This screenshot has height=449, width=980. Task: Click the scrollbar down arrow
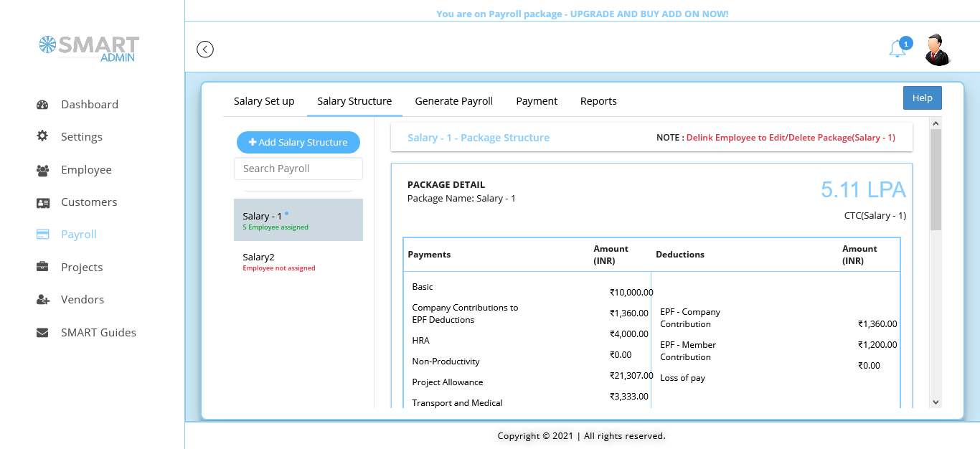tap(936, 402)
